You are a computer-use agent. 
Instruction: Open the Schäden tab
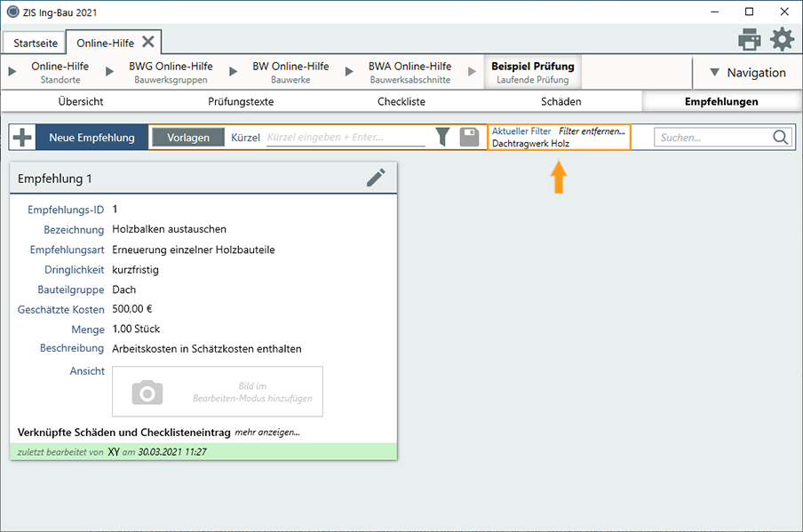561,101
